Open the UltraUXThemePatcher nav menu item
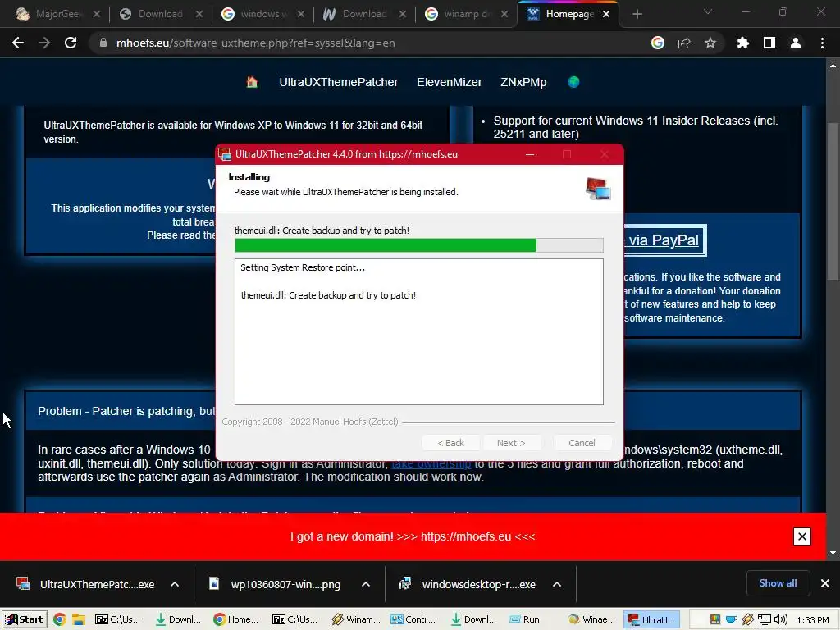The image size is (840, 630). [x=339, y=82]
